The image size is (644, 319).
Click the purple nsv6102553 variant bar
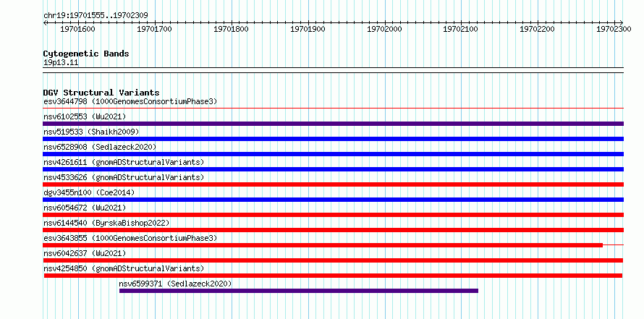(x=333, y=124)
